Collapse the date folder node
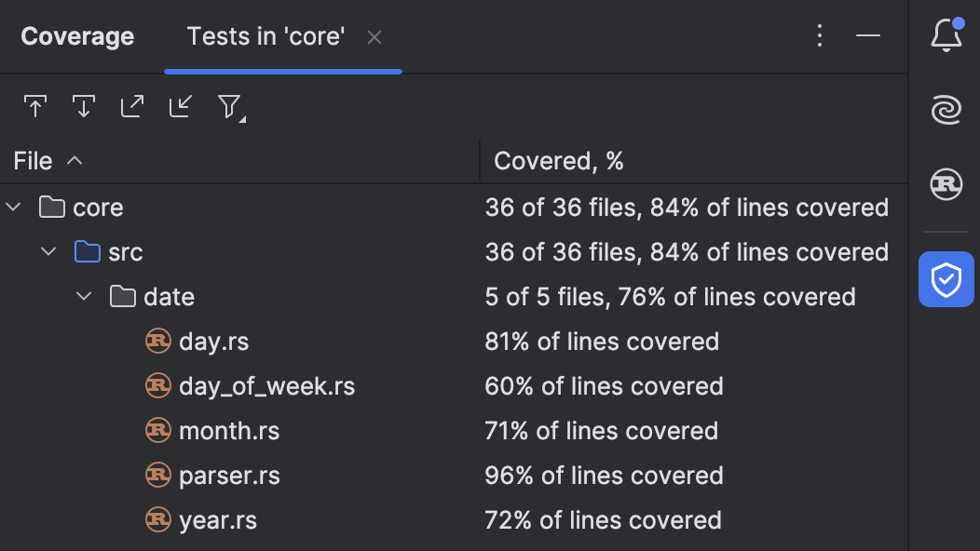Screen dimensions: 980x551 pyautogui.click(x=84, y=296)
